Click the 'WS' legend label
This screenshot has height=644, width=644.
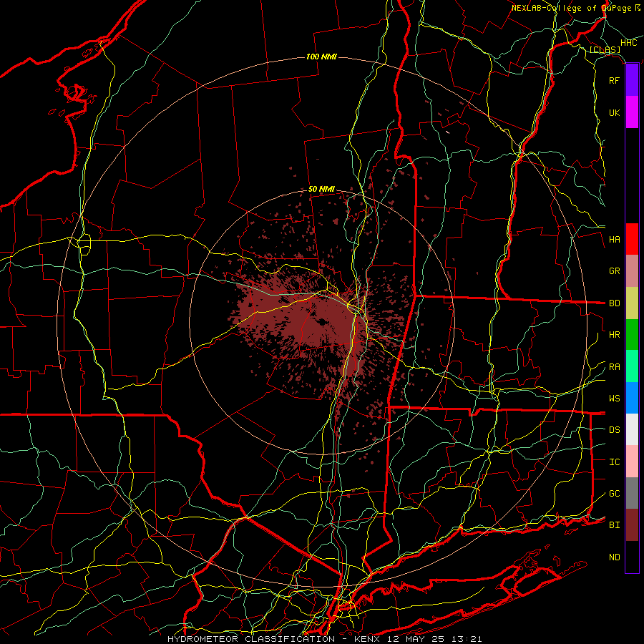click(x=614, y=399)
